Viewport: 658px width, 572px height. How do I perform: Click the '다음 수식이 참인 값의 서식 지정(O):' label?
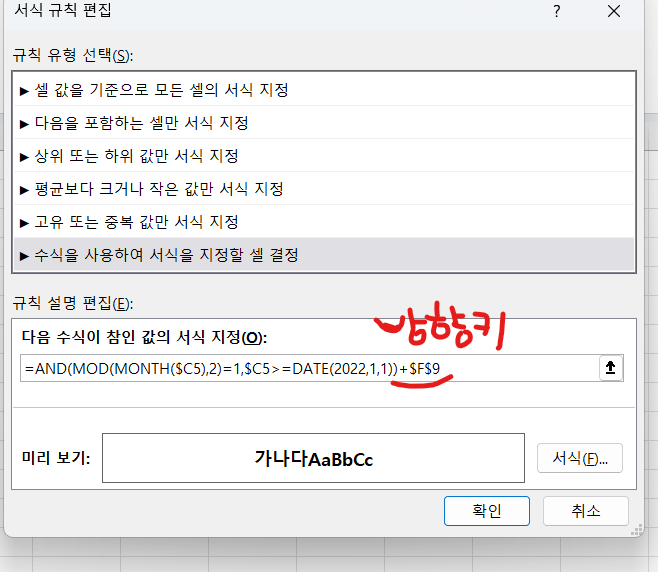(x=144, y=337)
